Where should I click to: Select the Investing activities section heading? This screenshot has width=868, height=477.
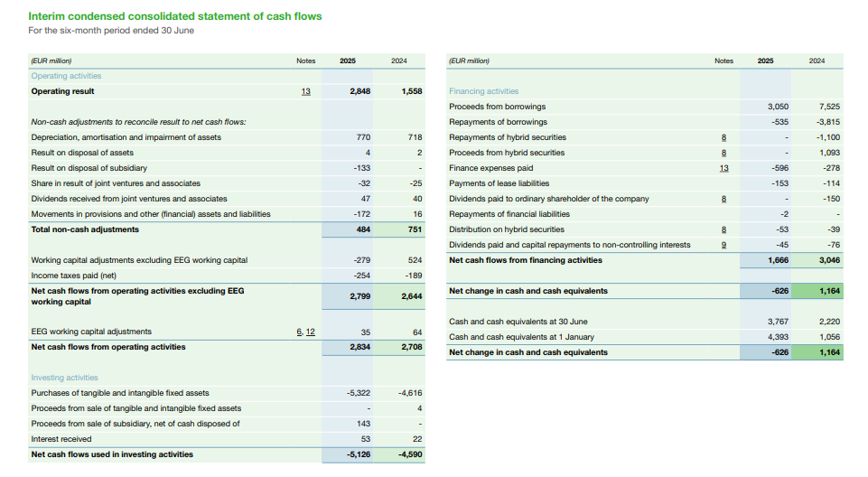64,378
